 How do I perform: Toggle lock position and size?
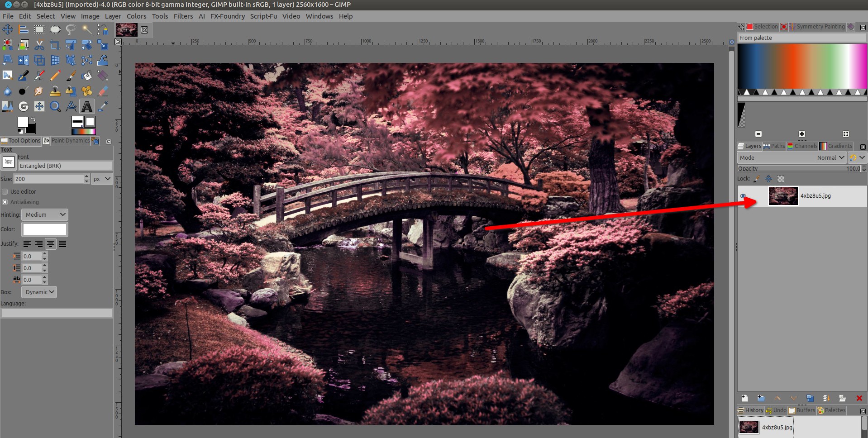(x=768, y=179)
